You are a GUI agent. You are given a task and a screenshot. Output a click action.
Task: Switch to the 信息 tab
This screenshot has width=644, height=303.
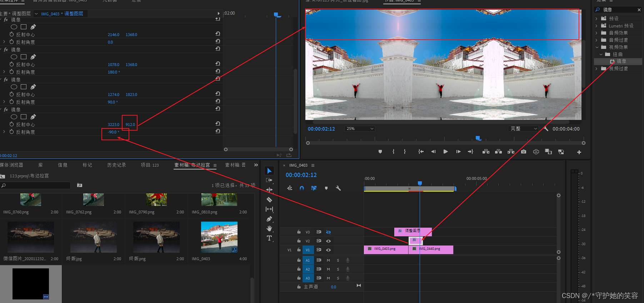[63, 165]
